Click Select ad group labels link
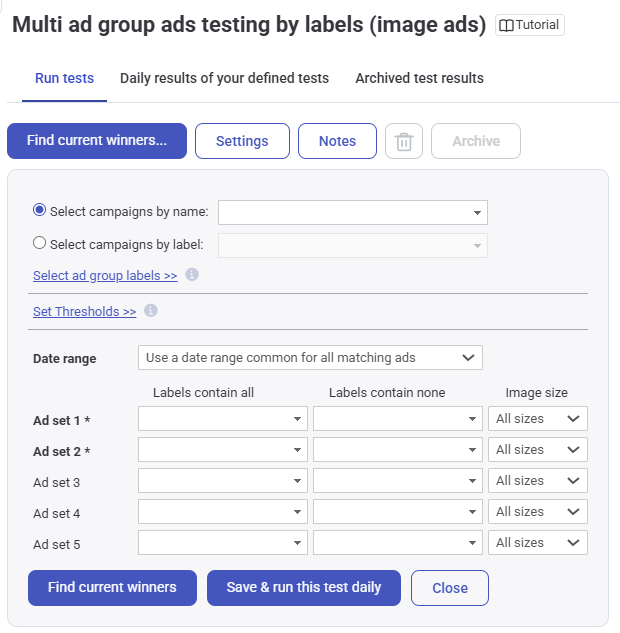 click(x=105, y=276)
